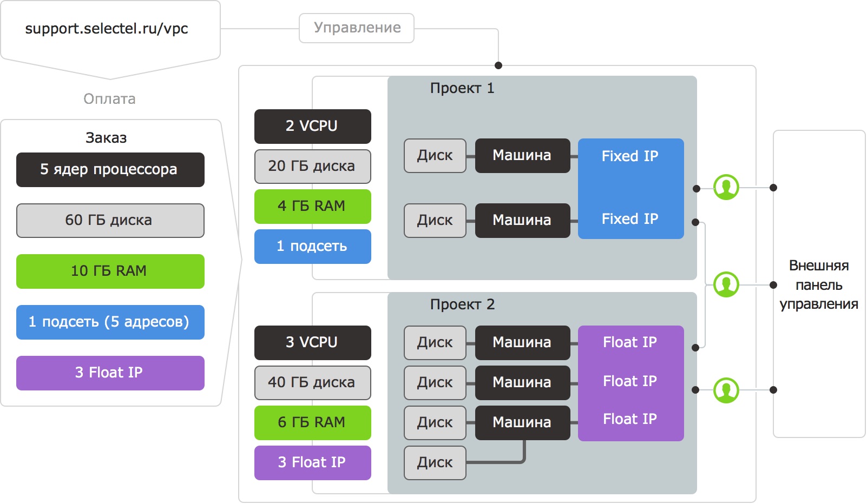Click the 20 ГБ диска resource block
The width and height of the screenshot is (867, 504).
click(313, 167)
